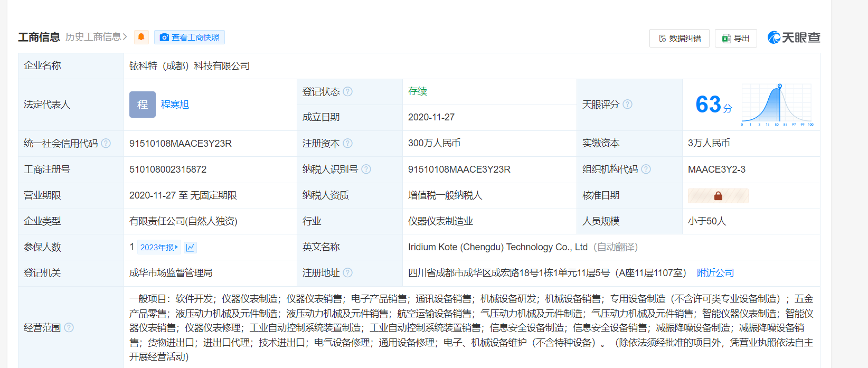Click taxpayer qualification 增值税一般纳税人

pyautogui.click(x=445, y=195)
